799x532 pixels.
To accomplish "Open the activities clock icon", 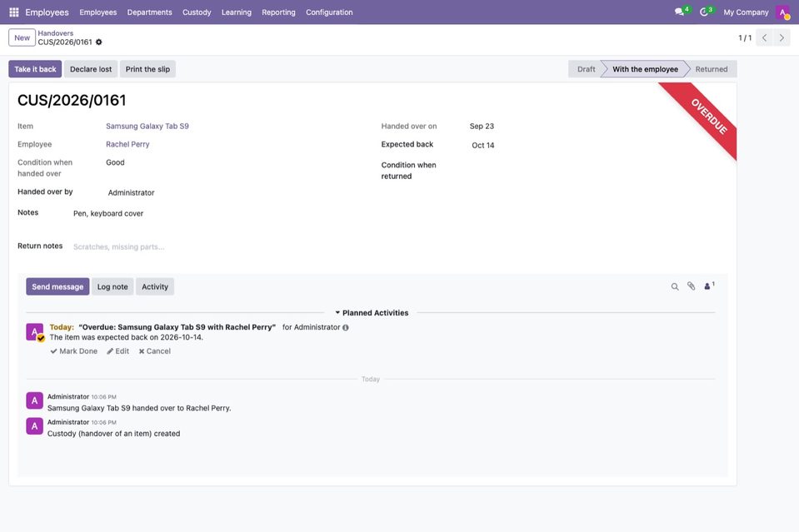I will 706,12.
